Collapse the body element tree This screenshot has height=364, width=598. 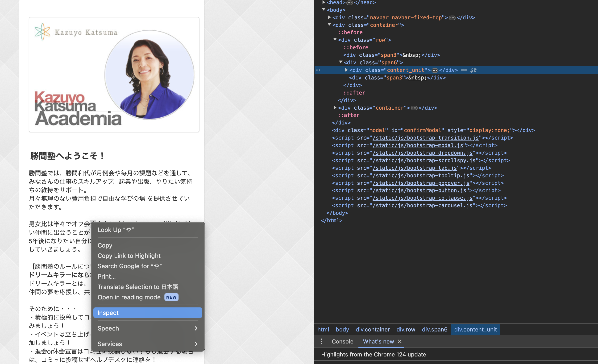tap(324, 10)
